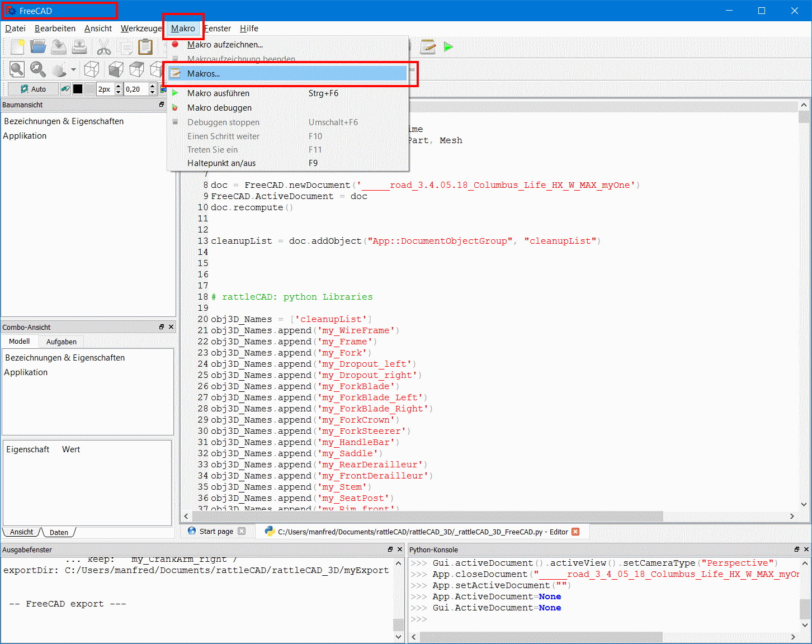Viewport: 812px width, 644px height.
Task: Switch to the Daten property tab
Action: coord(59,532)
